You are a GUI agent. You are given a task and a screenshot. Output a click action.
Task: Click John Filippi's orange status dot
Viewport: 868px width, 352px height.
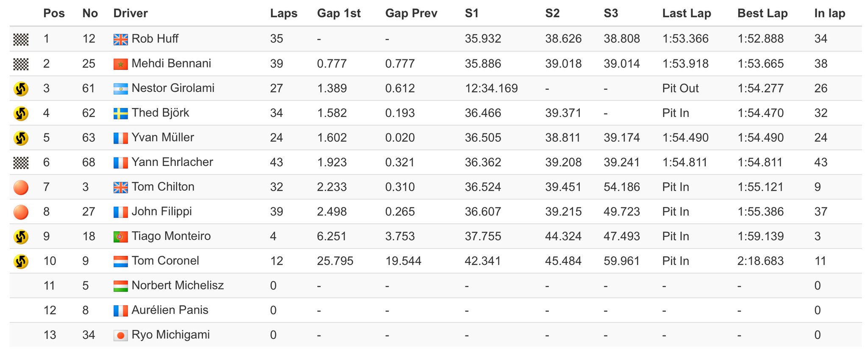[21, 212]
